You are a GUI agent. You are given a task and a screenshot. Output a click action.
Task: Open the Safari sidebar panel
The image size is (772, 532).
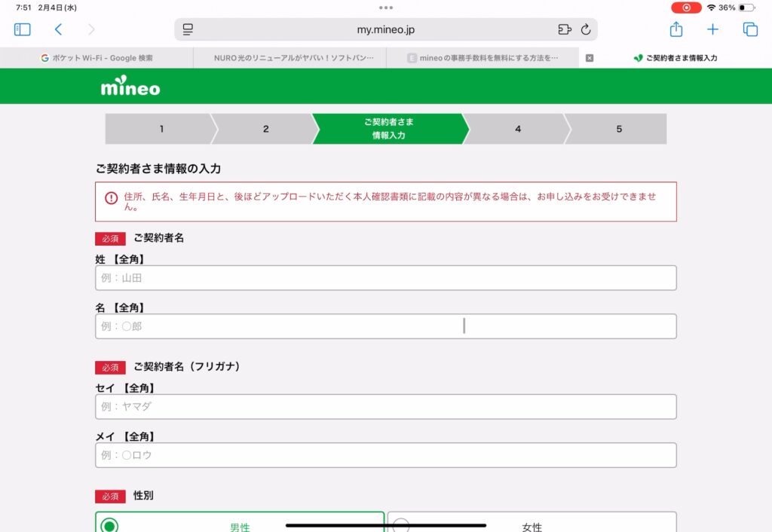pyautogui.click(x=23, y=29)
